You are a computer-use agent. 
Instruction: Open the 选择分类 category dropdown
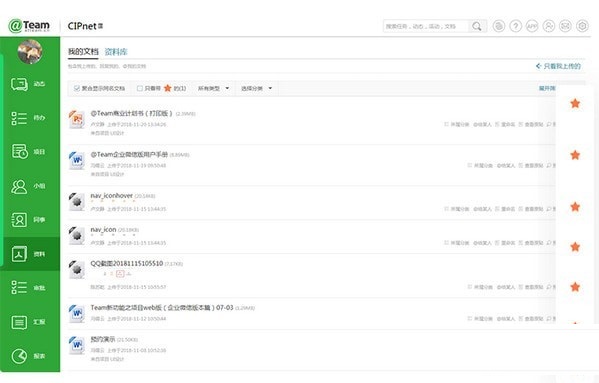(x=256, y=88)
